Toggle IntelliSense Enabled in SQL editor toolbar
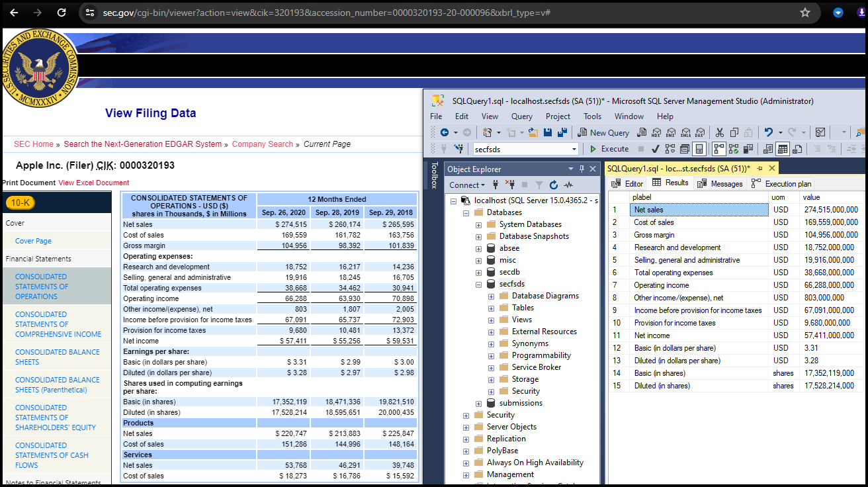The width and height of the screenshot is (868, 487). [x=699, y=148]
